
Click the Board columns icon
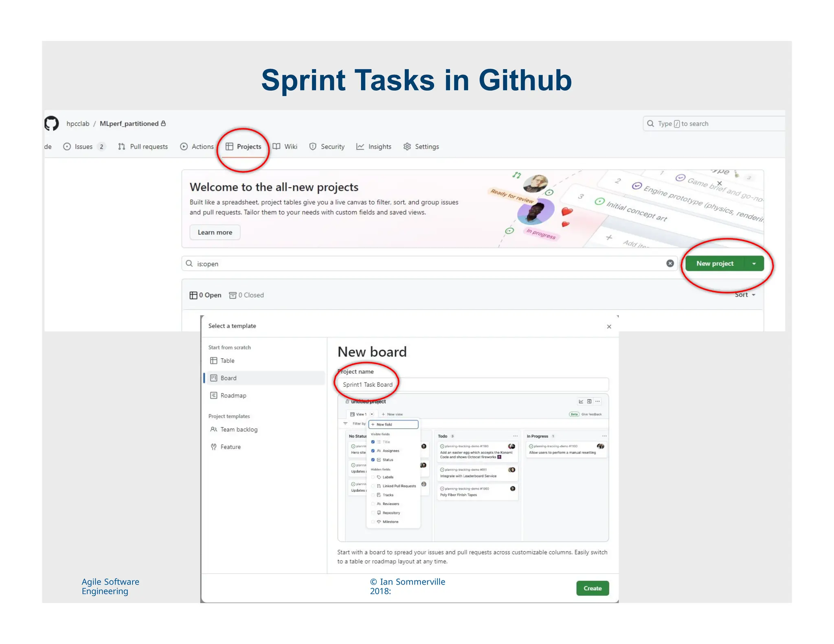point(213,378)
